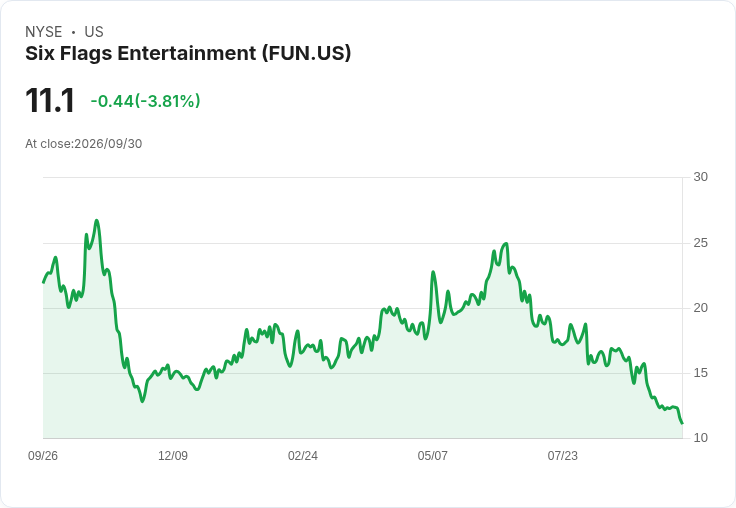Click the chart line's starting point at 09/26
This screenshot has height=508, width=736.
(x=44, y=282)
